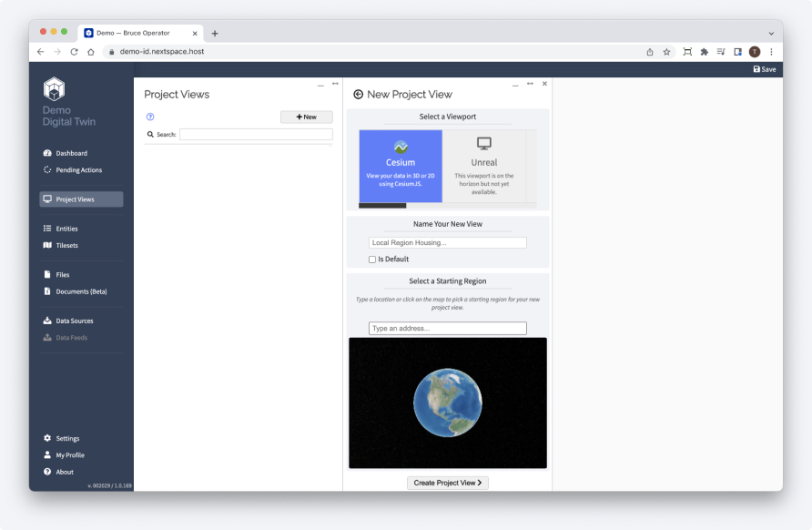Check the Is Default checkbox
Viewport: 812px width, 530px height.
[371, 259]
